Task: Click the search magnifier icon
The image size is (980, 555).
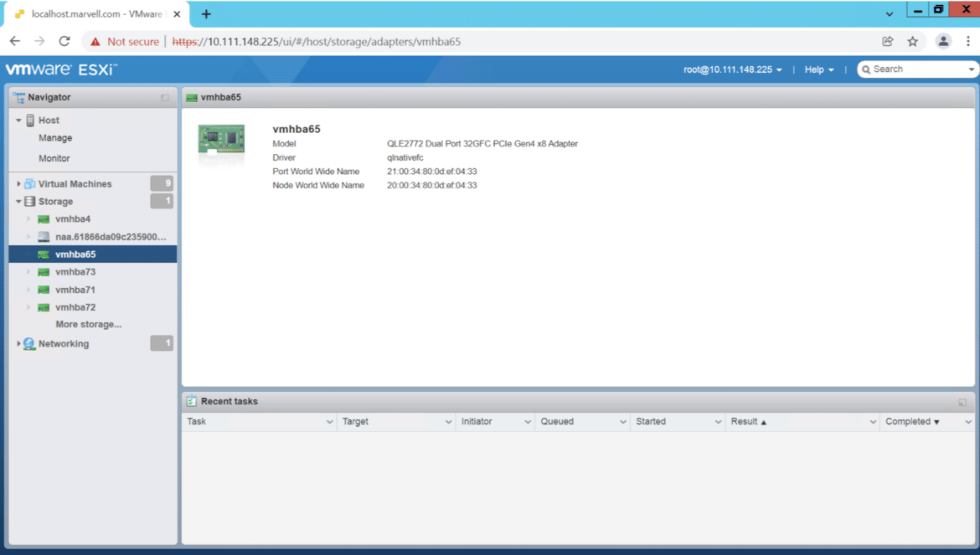Action: (x=866, y=69)
